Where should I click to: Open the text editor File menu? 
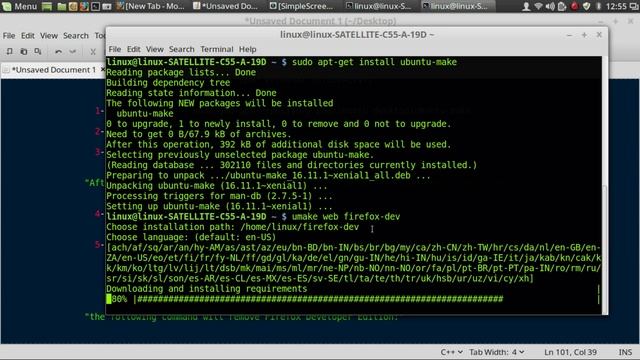9,36
